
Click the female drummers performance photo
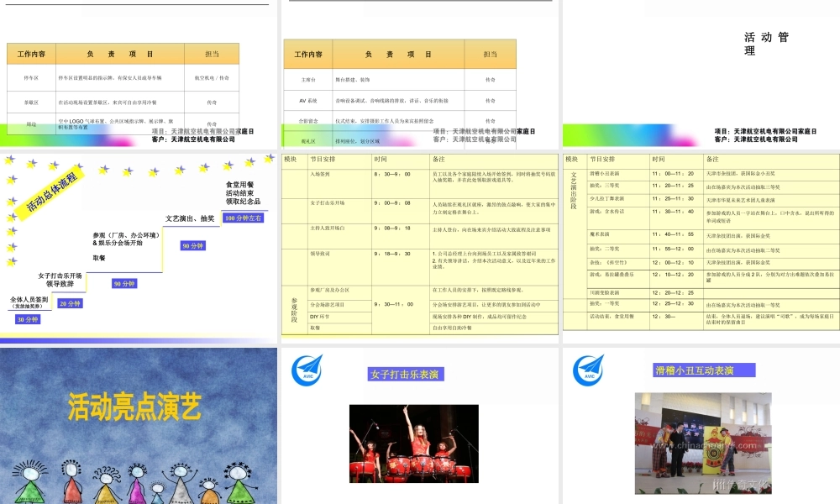(413, 444)
